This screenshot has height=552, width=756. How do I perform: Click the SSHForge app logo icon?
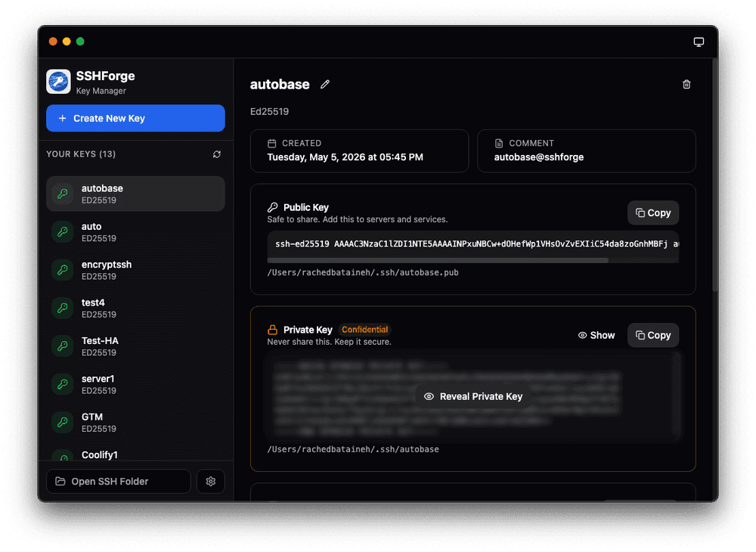coord(58,82)
